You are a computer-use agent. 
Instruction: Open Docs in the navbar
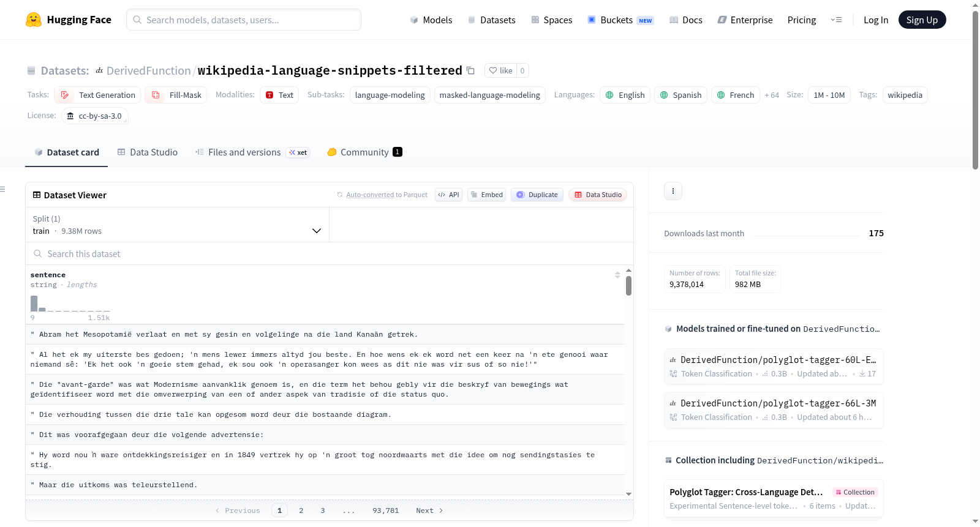click(685, 20)
